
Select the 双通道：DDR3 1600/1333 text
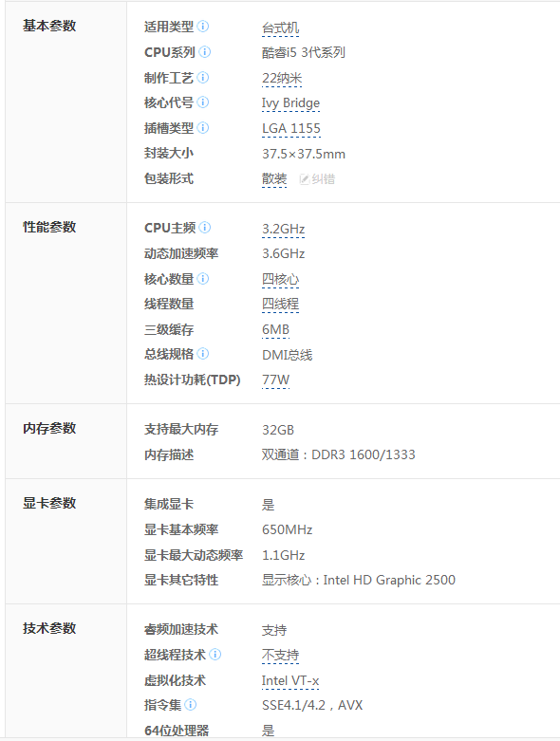pos(338,454)
